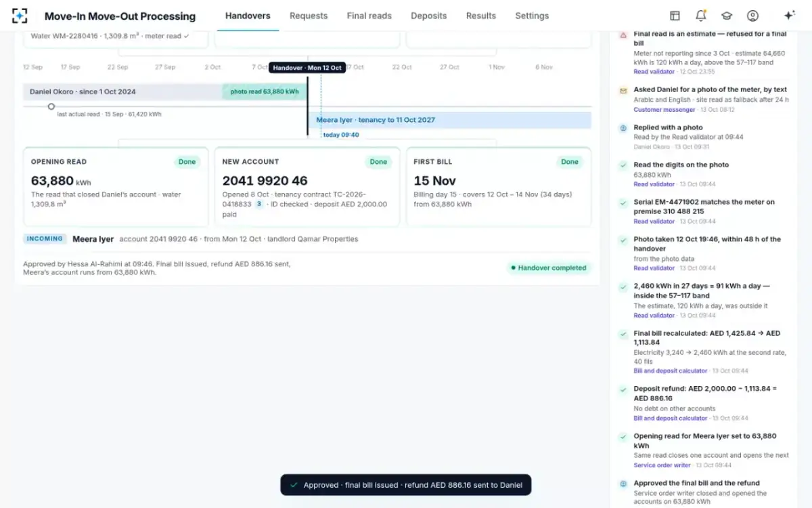Click the check icon beside "Read the digits on the photo"
This screenshot has width=812, height=508.
(x=623, y=165)
